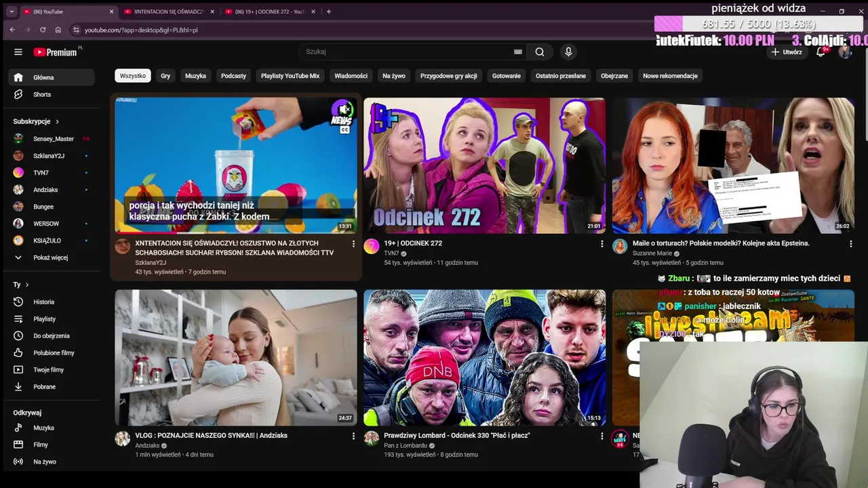Open Andziaks VLOG baby thumbnail
This screenshot has width=868, height=488.
(x=236, y=358)
